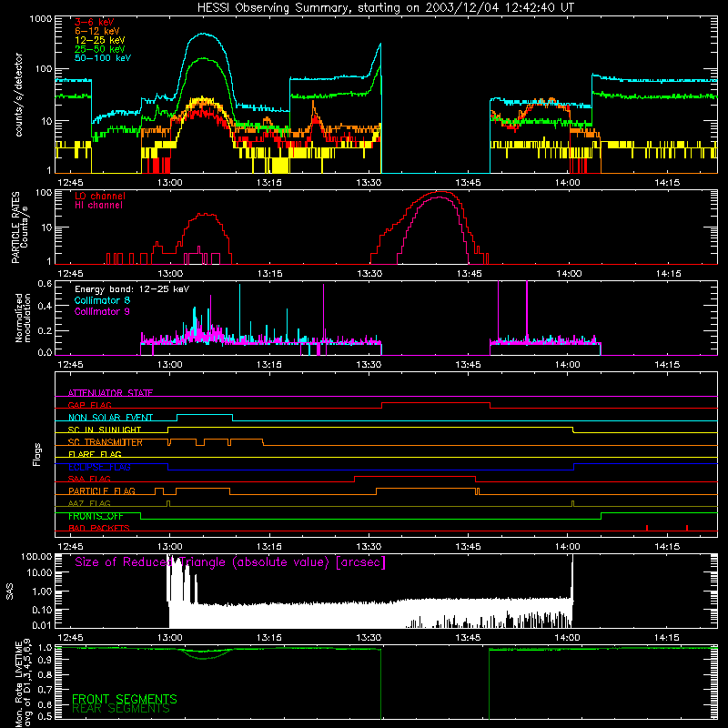Select the 3-6 keV legend label
This screenshot has height=728, width=728.
95,22
